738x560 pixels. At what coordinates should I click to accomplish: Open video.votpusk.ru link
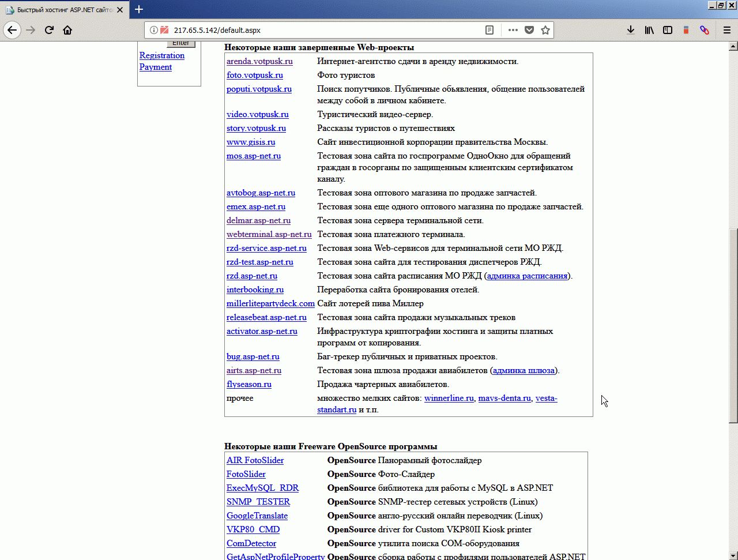pyautogui.click(x=258, y=114)
